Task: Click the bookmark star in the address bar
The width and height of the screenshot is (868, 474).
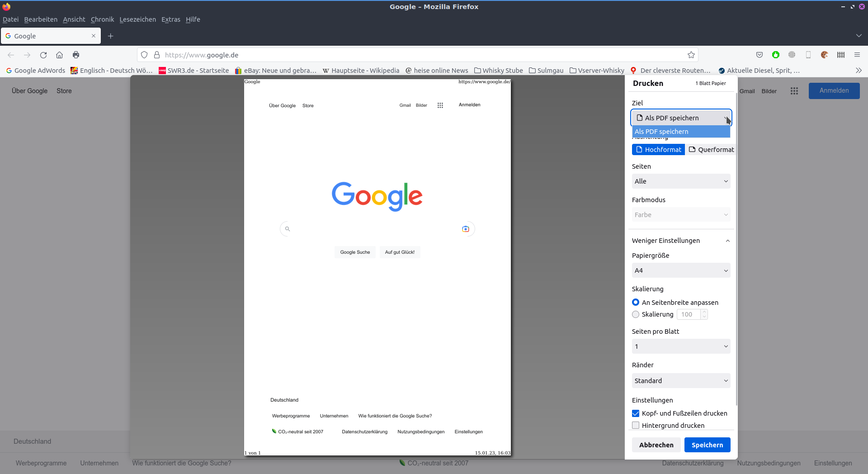Action: (x=691, y=55)
